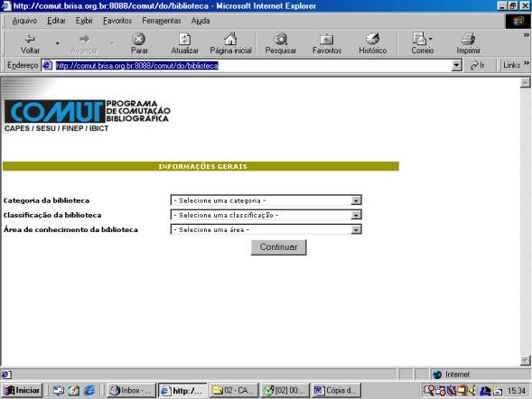
Task: Open the Arquivo menu
Action: 24,21
